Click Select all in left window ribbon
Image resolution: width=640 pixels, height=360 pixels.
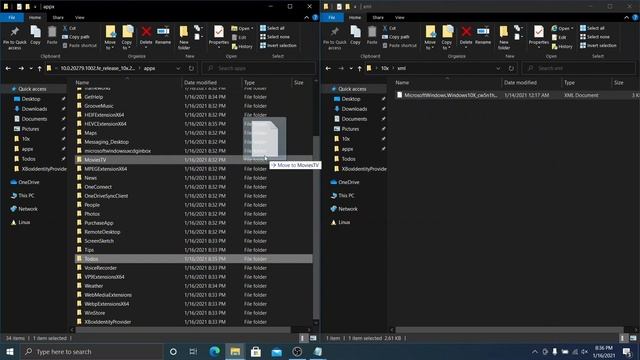(x=272, y=28)
